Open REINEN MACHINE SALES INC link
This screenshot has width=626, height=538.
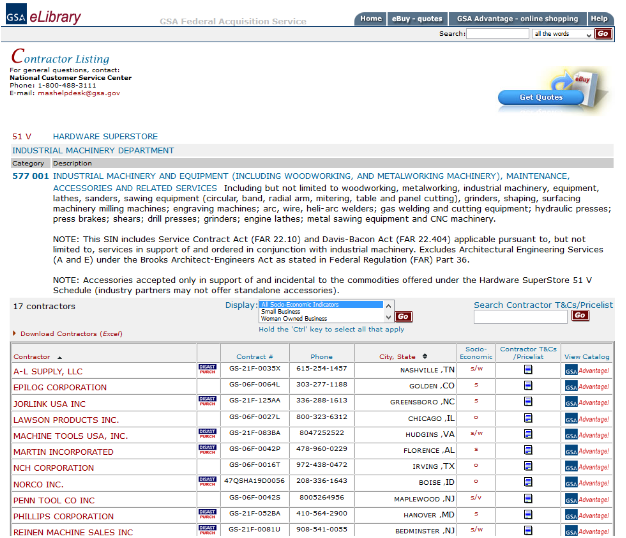point(73,532)
